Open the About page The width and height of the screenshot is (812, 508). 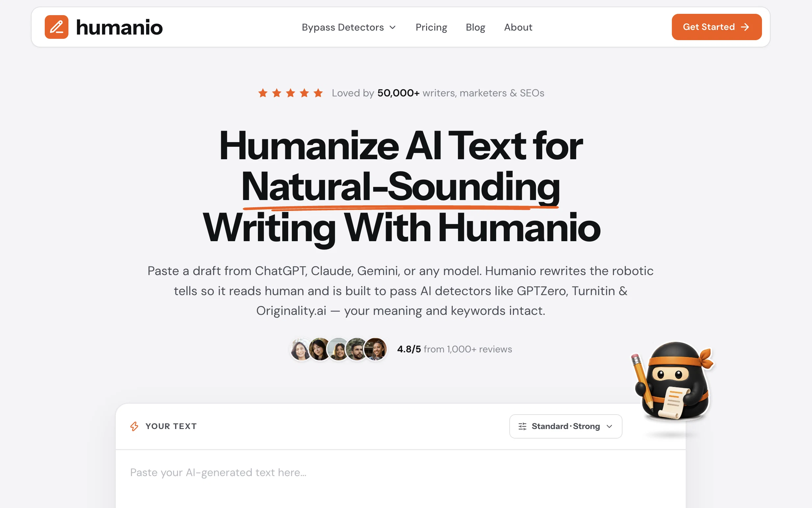[518, 27]
